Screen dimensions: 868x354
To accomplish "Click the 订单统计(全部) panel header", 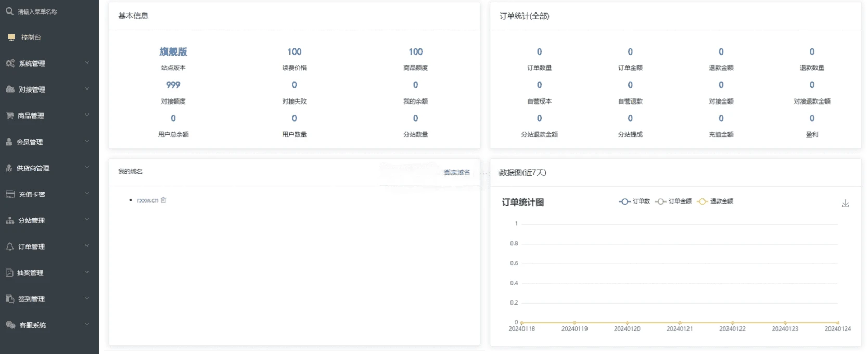I will [x=524, y=16].
